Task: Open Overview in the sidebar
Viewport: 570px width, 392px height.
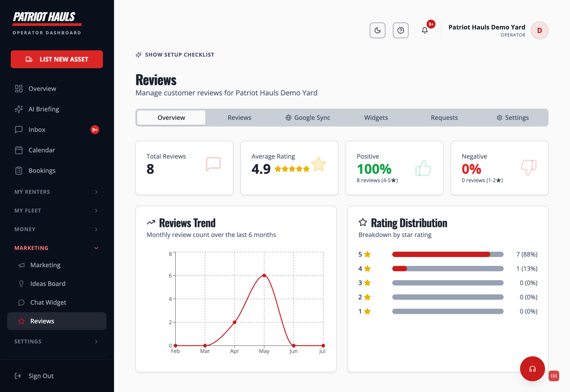Action: point(57,89)
